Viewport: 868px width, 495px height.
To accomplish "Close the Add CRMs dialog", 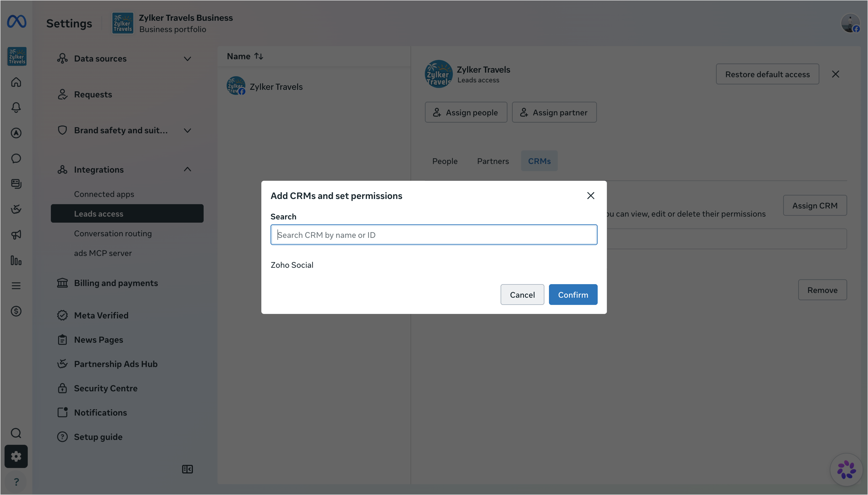I will tap(591, 196).
